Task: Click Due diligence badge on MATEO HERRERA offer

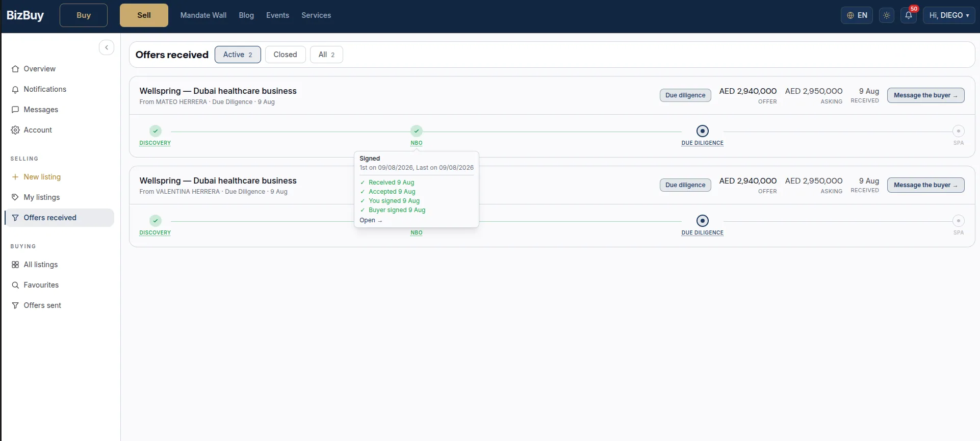Action: click(685, 95)
